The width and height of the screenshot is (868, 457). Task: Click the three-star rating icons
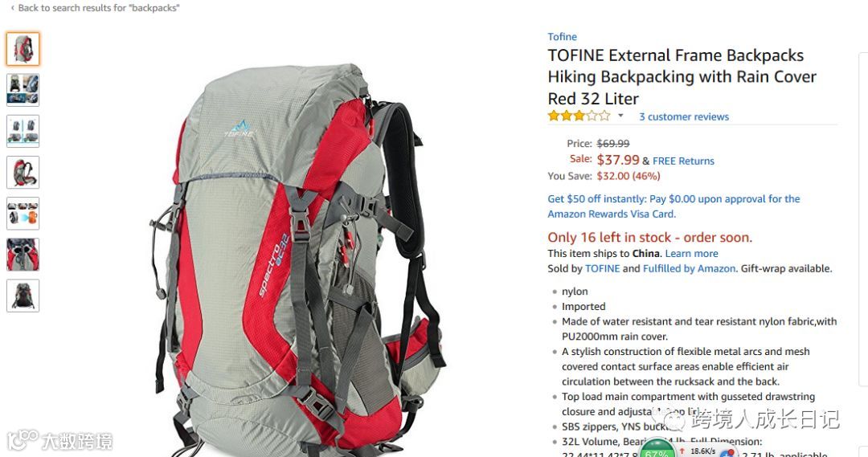579,116
